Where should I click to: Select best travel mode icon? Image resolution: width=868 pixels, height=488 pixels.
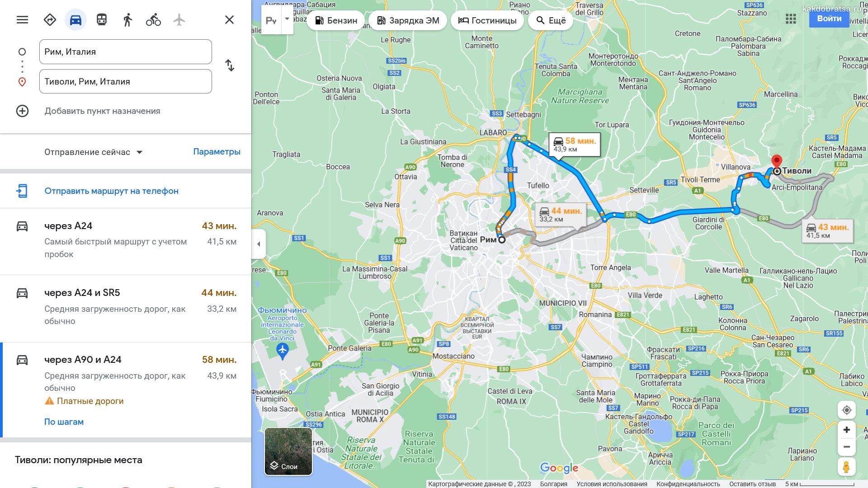tap(50, 20)
